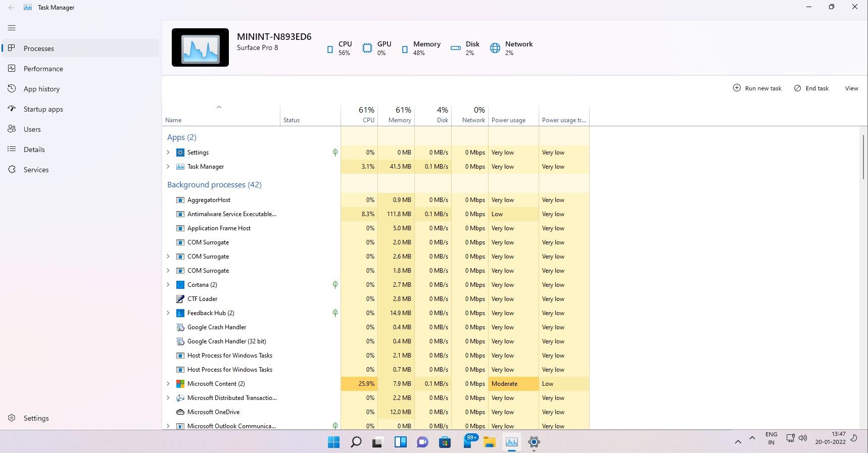868x453 pixels.
Task: Open the View menu
Action: click(851, 88)
